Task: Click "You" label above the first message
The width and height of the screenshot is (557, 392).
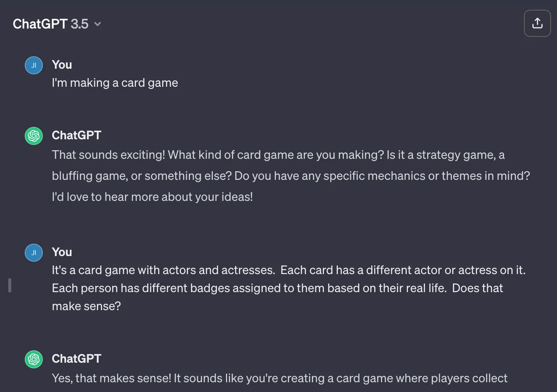Action: click(62, 65)
